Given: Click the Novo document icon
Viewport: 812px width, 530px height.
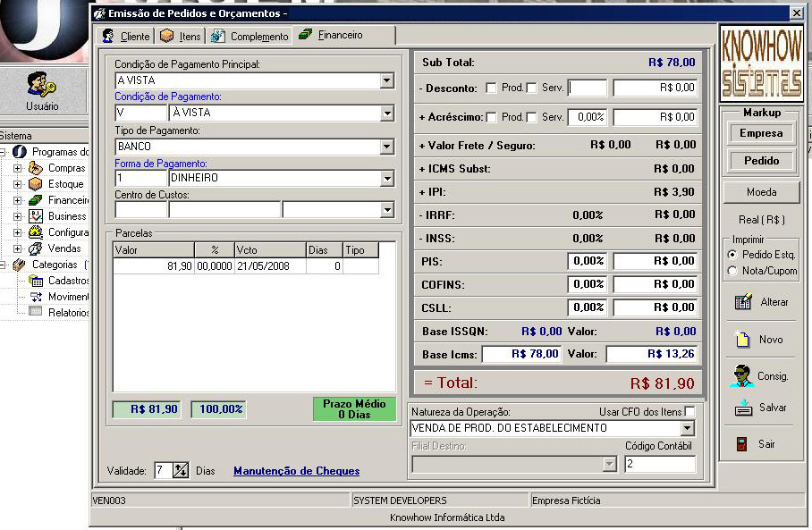Looking at the screenshot, I should pyautogui.click(x=742, y=340).
